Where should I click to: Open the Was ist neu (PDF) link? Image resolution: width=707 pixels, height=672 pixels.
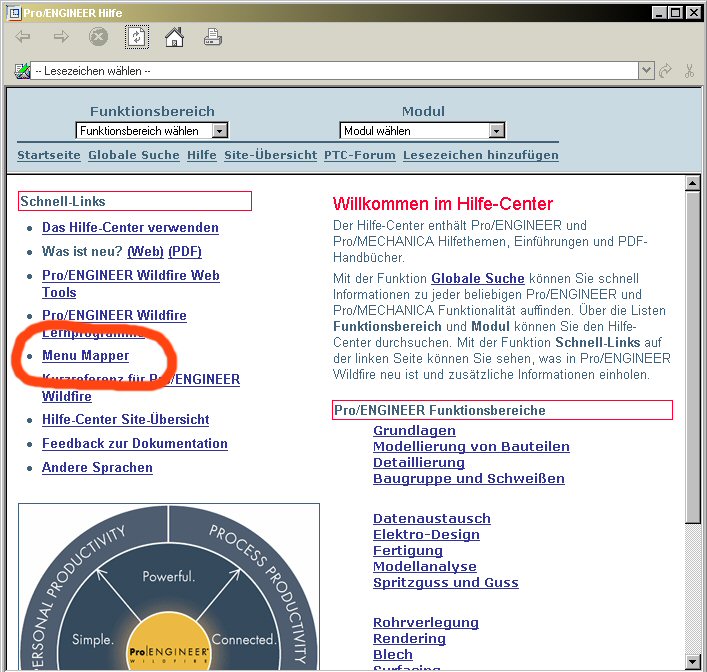[x=185, y=251]
